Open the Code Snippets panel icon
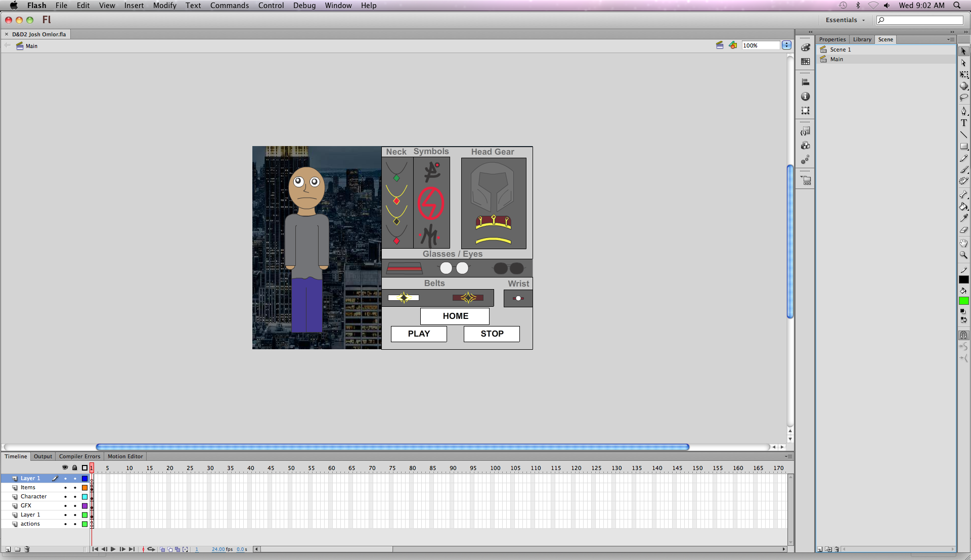The height and width of the screenshot is (560, 971). 805,131
